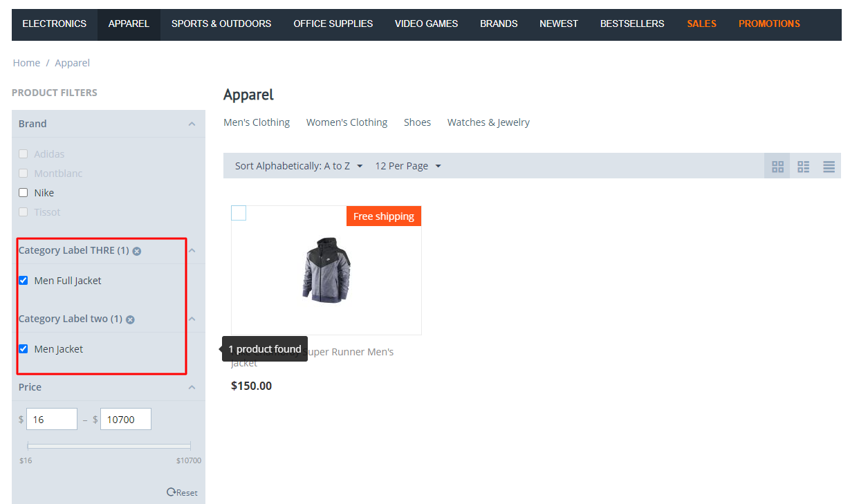Open Watches & Jewelry subcategory
868x504 pixels.
pyautogui.click(x=488, y=122)
